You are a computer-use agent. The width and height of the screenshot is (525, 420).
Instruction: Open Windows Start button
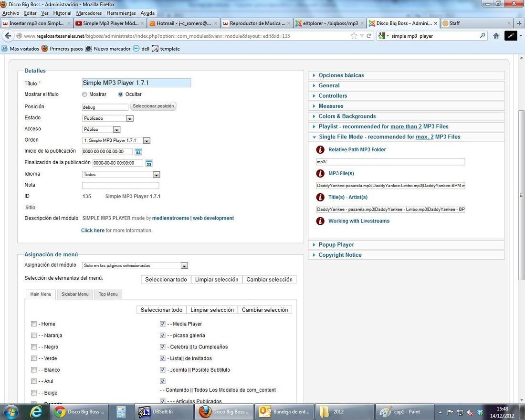tap(10, 412)
